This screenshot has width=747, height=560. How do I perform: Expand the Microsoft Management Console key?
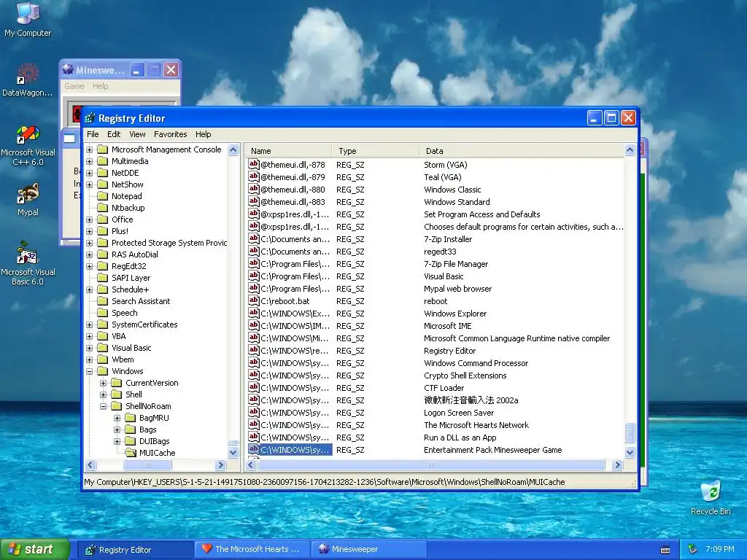pos(89,149)
